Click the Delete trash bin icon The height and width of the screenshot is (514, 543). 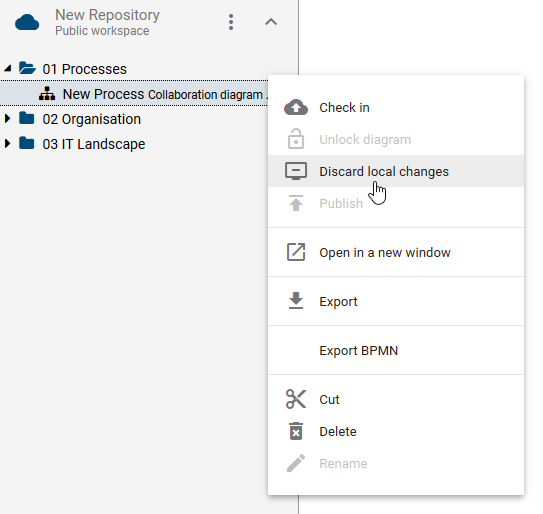tap(296, 431)
